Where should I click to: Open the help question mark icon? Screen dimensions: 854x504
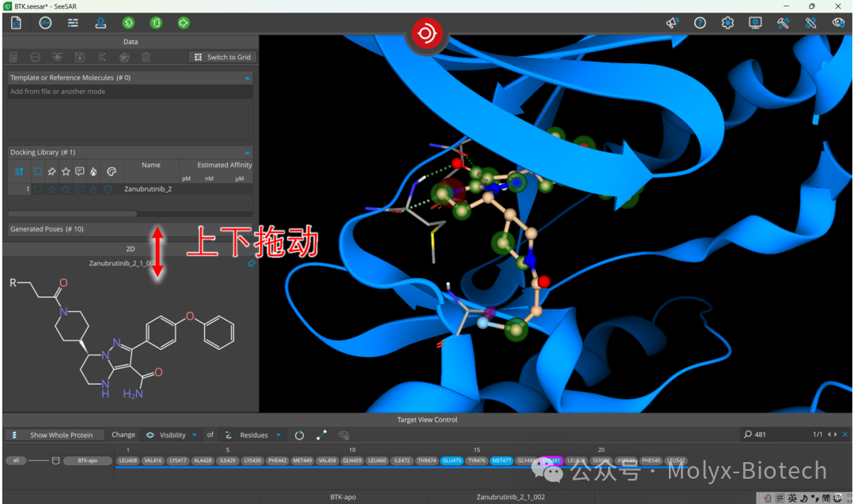click(x=700, y=23)
